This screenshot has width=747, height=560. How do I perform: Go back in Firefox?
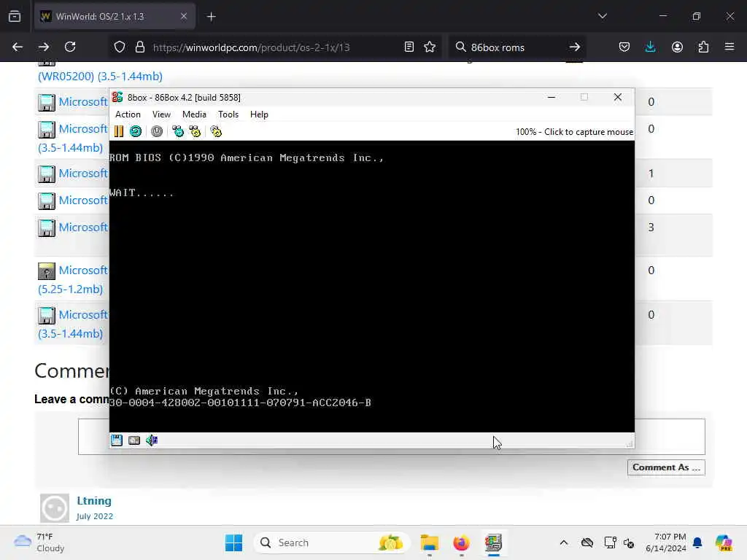pos(18,47)
